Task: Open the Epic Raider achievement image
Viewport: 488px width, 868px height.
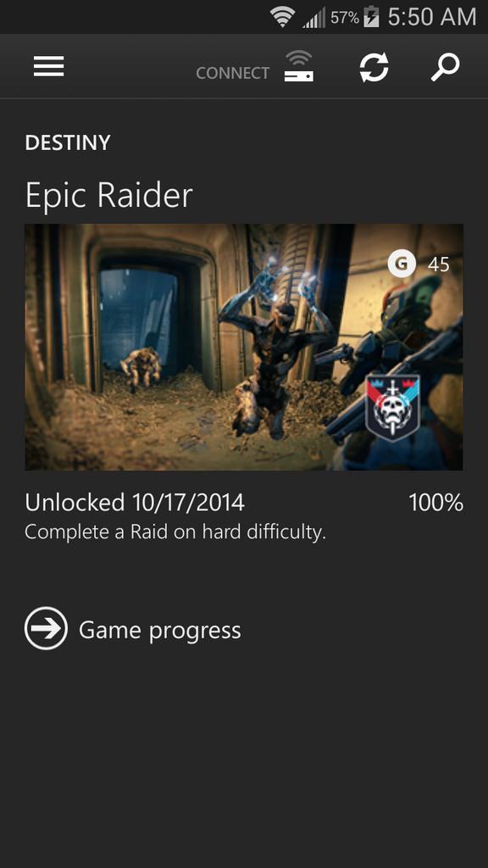Action: coord(244,347)
